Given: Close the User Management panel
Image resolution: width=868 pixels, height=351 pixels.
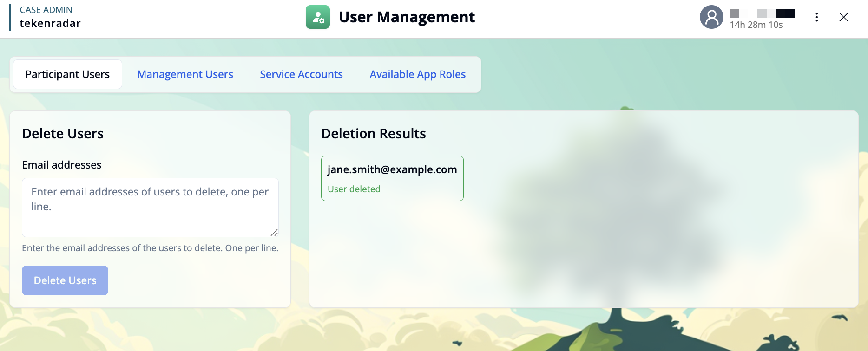Looking at the screenshot, I should click(844, 17).
